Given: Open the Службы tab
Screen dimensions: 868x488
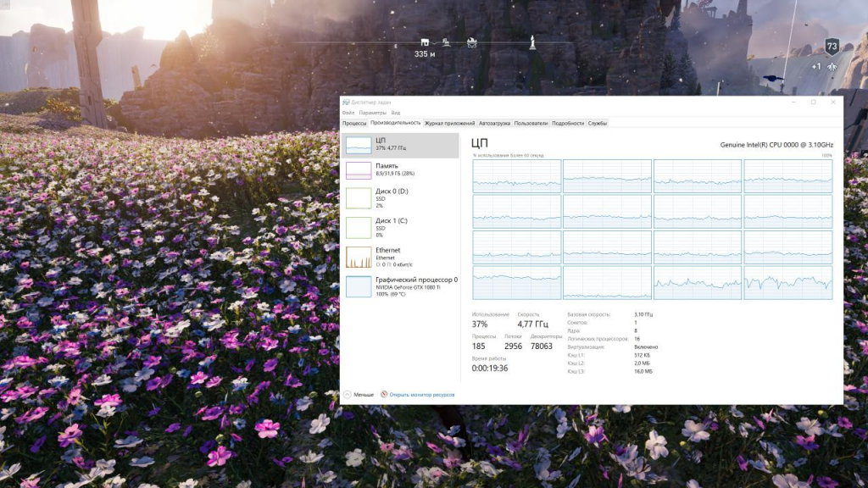Looking at the screenshot, I should (x=598, y=123).
